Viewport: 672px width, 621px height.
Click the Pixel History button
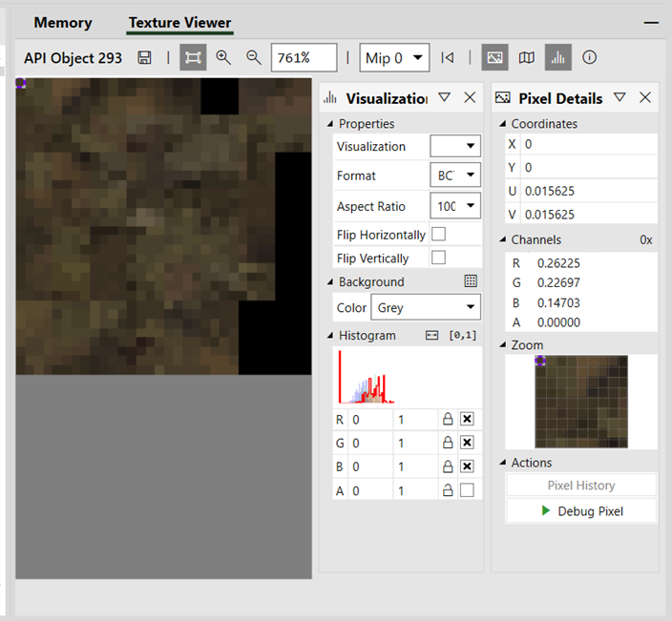(x=581, y=486)
